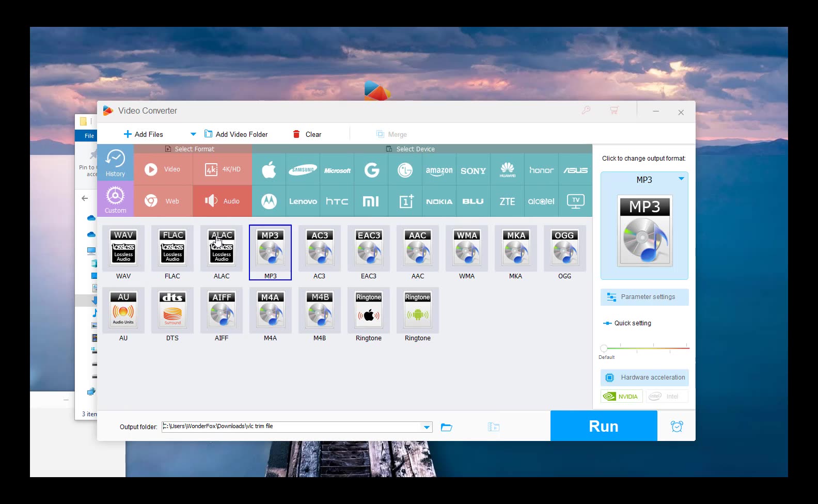The height and width of the screenshot is (504, 818).
Task: Open the Nokia device presets
Action: tap(439, 201)
